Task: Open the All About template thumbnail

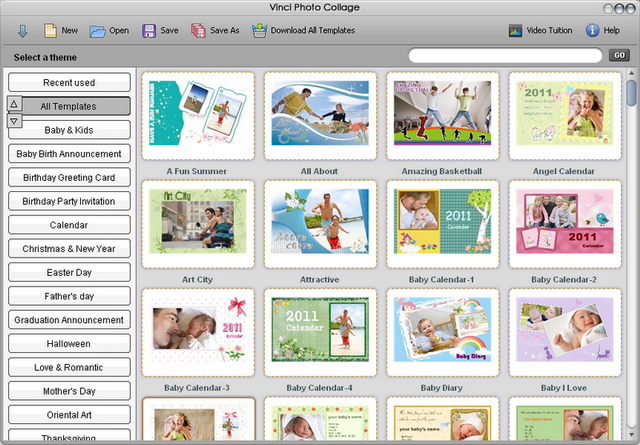Action: (x=320, y=116)
